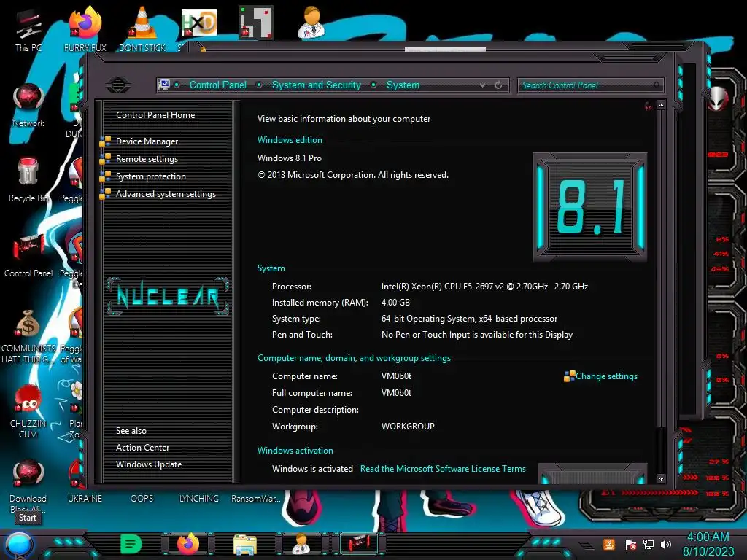Viewport: 747px width, 560px height.
Task: Click the 4.00 GB installed memory value
Action: click(395, 303)
